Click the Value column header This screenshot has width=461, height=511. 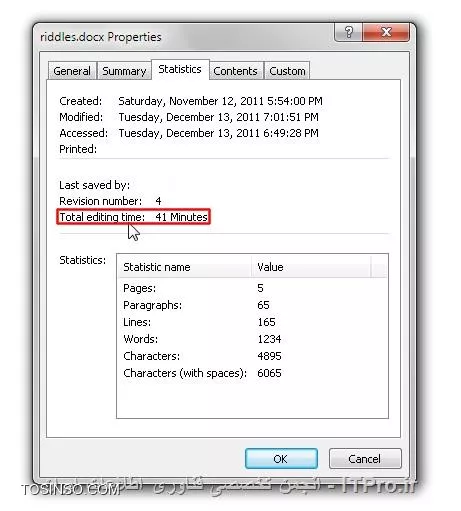coord(311,267)
